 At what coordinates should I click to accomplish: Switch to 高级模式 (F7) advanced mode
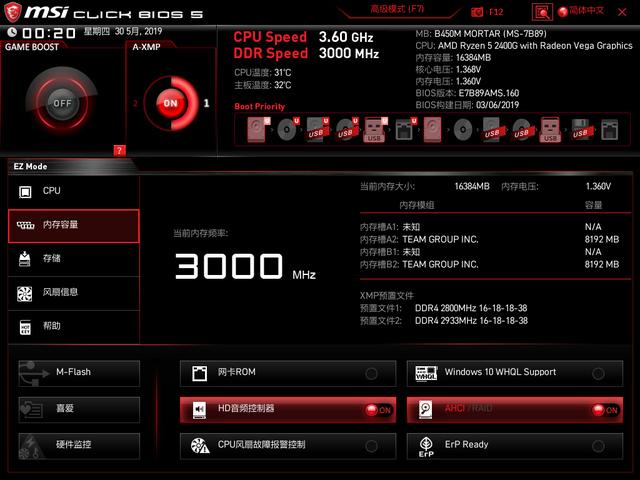click(x=398, y=9)
